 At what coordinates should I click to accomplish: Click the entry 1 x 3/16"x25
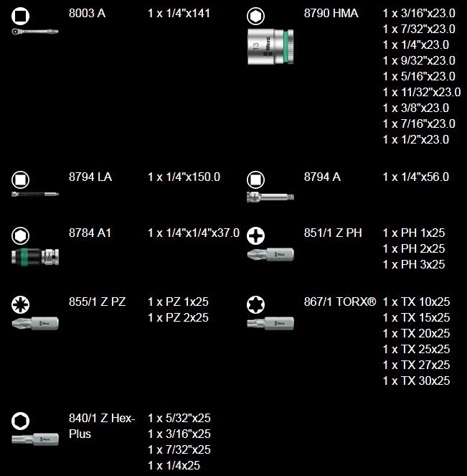[179, 434]
